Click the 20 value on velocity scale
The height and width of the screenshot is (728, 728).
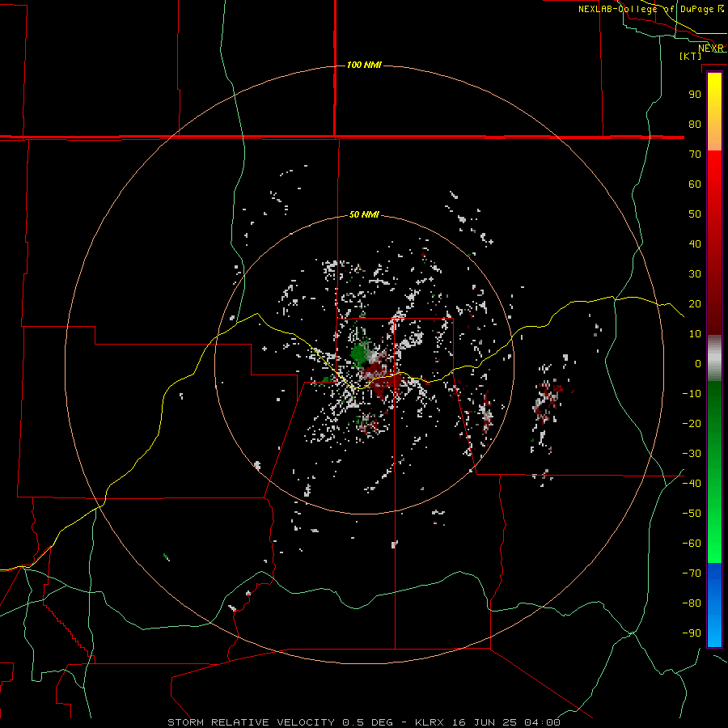[x=695, y=303]
